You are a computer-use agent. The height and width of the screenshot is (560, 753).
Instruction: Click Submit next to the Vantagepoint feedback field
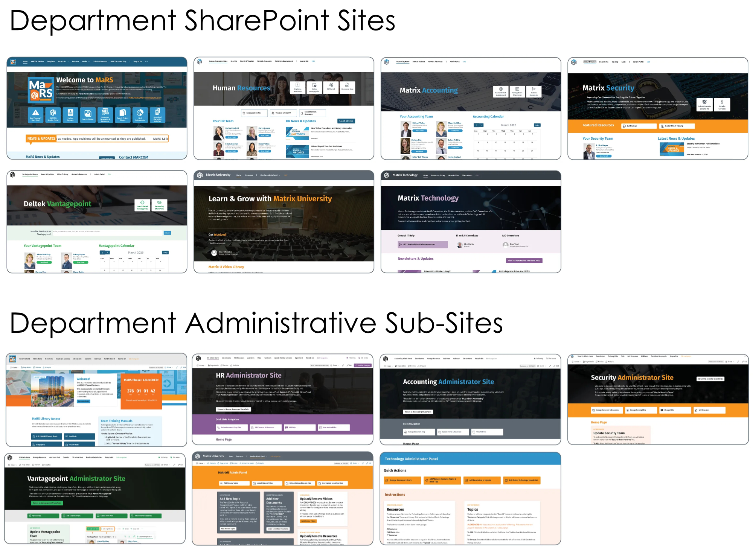coord(167,233)
